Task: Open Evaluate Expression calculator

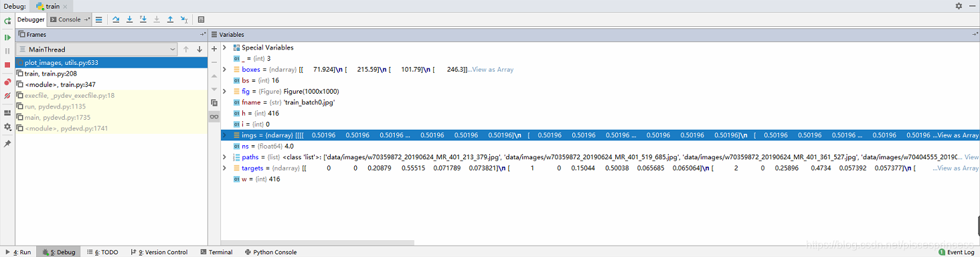Action: click(x=201, y=19)
